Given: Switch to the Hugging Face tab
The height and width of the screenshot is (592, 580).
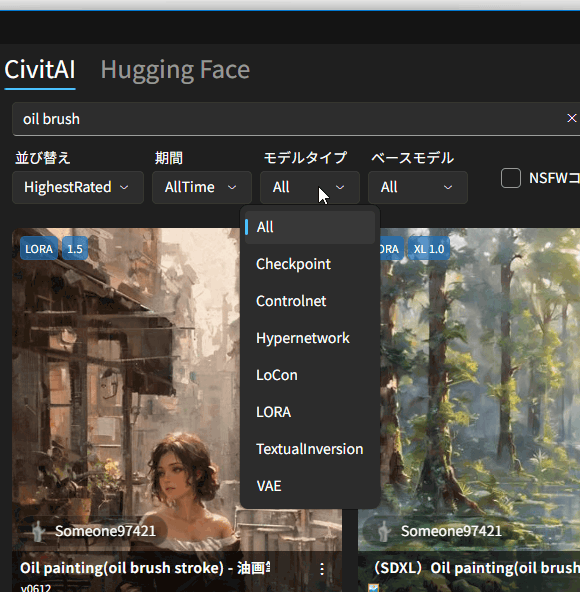Looking at the screenshot, I should pyautogui.click(x=175, y=70).
